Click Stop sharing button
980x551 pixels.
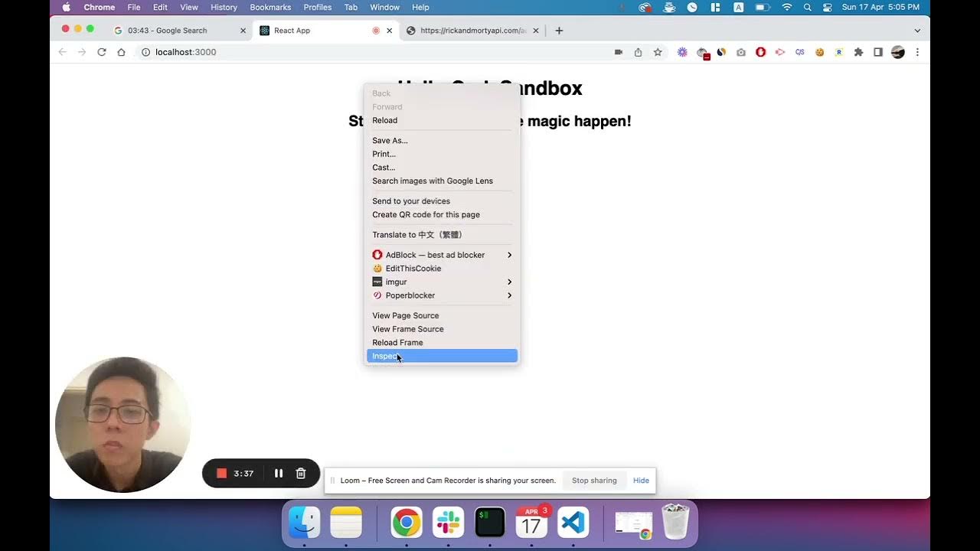pyautogui.click(x=594, y=481)
